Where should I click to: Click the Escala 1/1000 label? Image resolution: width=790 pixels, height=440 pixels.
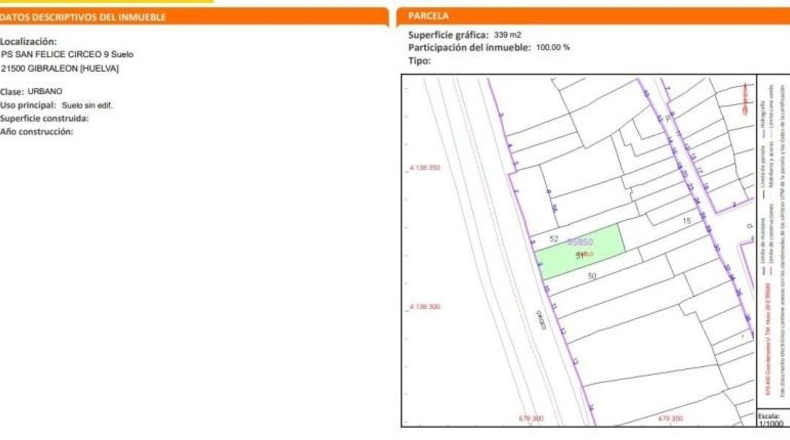coord(771,419)
